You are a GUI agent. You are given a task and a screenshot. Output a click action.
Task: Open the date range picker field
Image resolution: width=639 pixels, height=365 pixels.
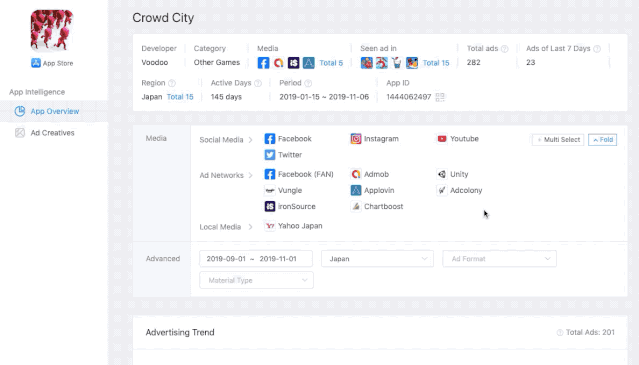click(256, 259)
